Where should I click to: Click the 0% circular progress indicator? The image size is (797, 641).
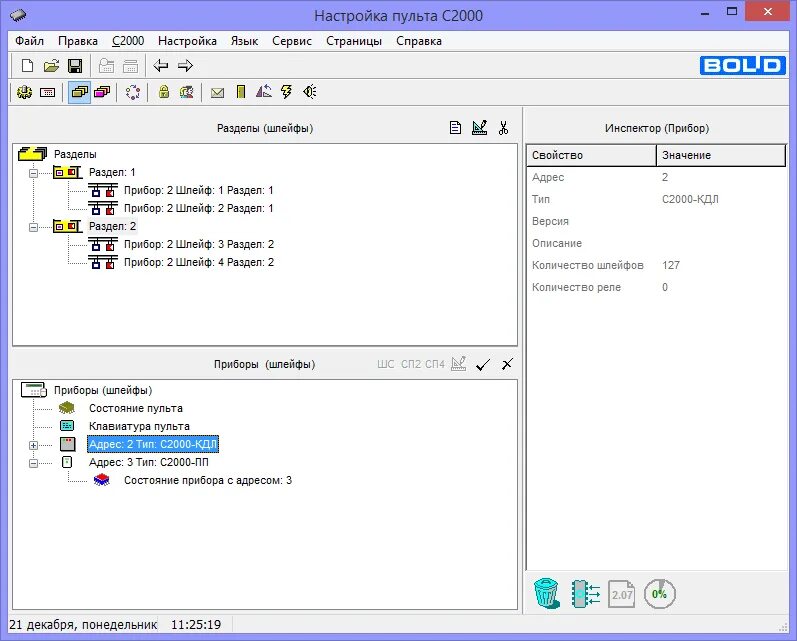[x=659, y=594]
